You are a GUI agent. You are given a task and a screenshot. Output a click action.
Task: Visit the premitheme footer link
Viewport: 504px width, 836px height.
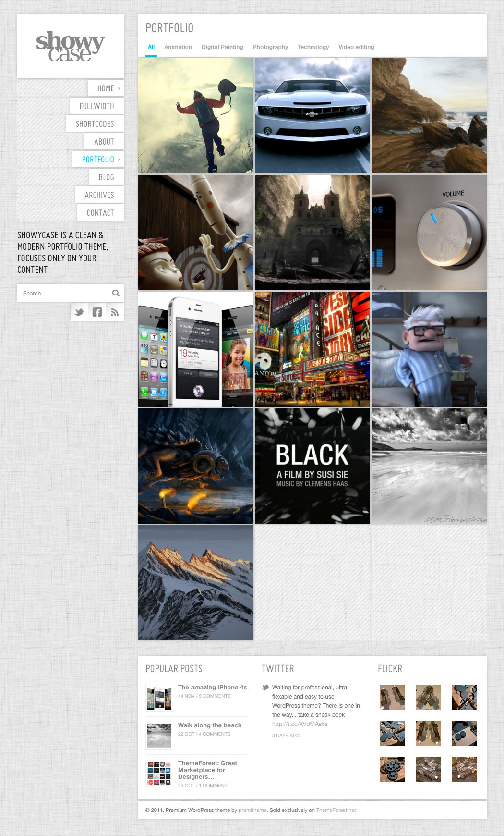[x=252, y=810]
